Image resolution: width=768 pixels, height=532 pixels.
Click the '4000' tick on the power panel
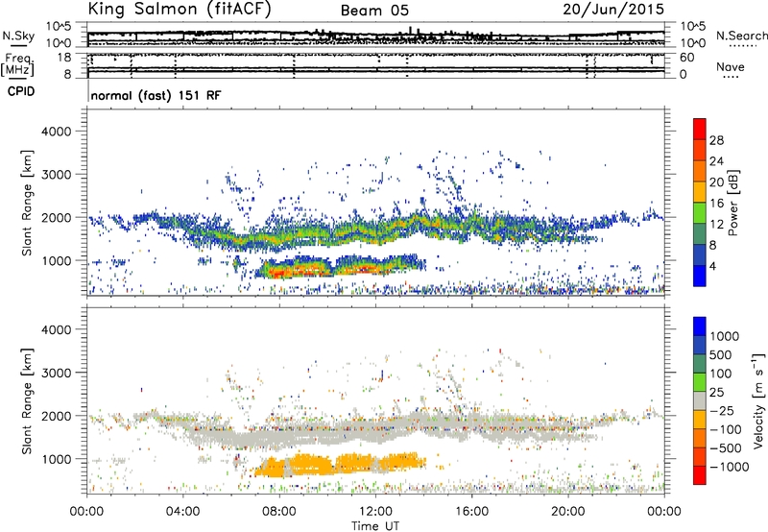(56, 132)
